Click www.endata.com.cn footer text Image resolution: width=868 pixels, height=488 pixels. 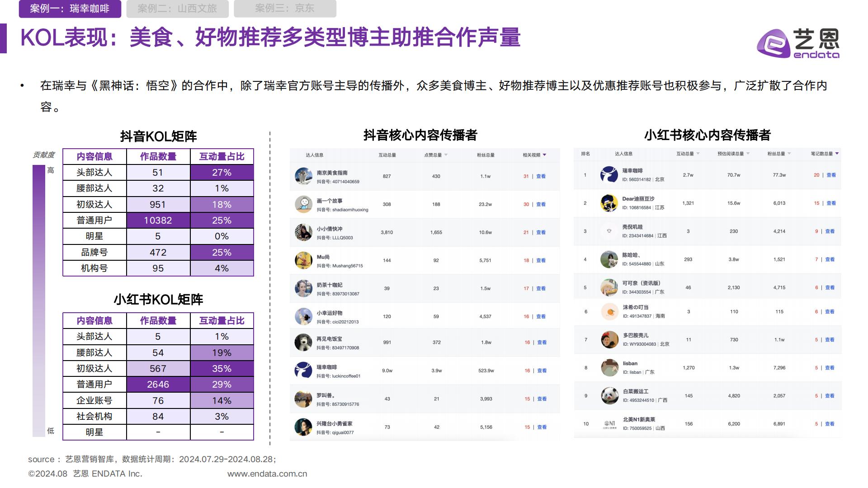pos(267,474)
